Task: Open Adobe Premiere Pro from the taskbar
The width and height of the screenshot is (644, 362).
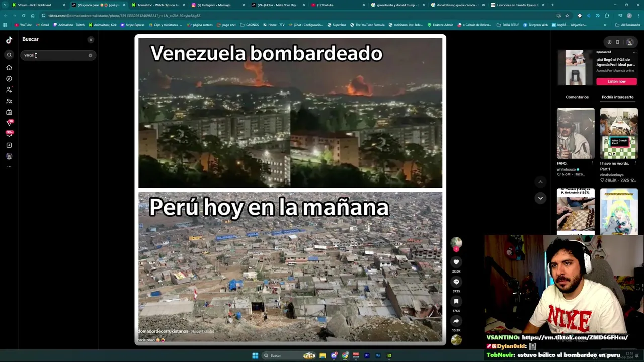Action: click(367, 355)
